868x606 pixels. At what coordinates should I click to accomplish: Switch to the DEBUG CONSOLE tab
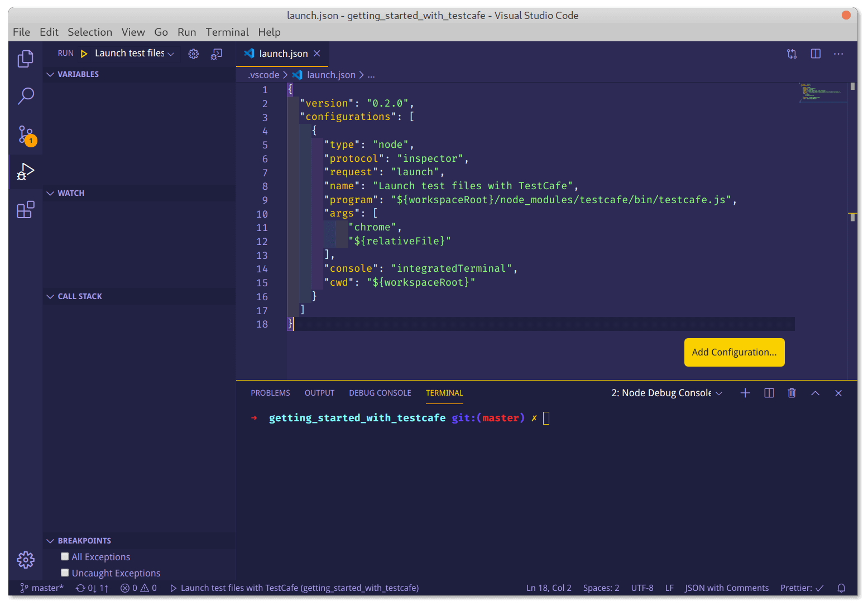(x=380, y=393)
